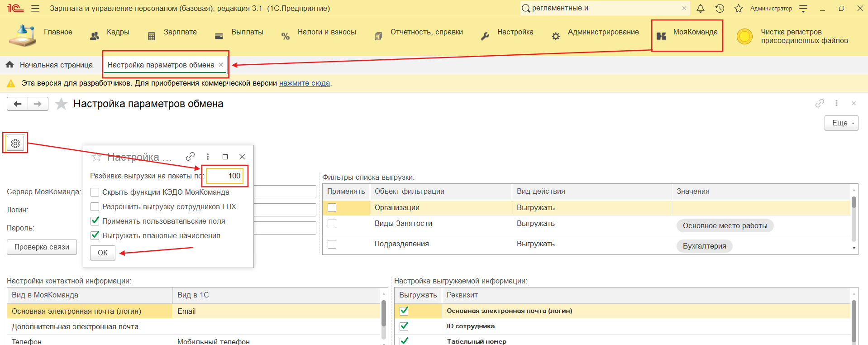The height and width of the screenshot is (345, 868).
Task: Expand the Еще dropdown menu
Action: click(841, 123)
